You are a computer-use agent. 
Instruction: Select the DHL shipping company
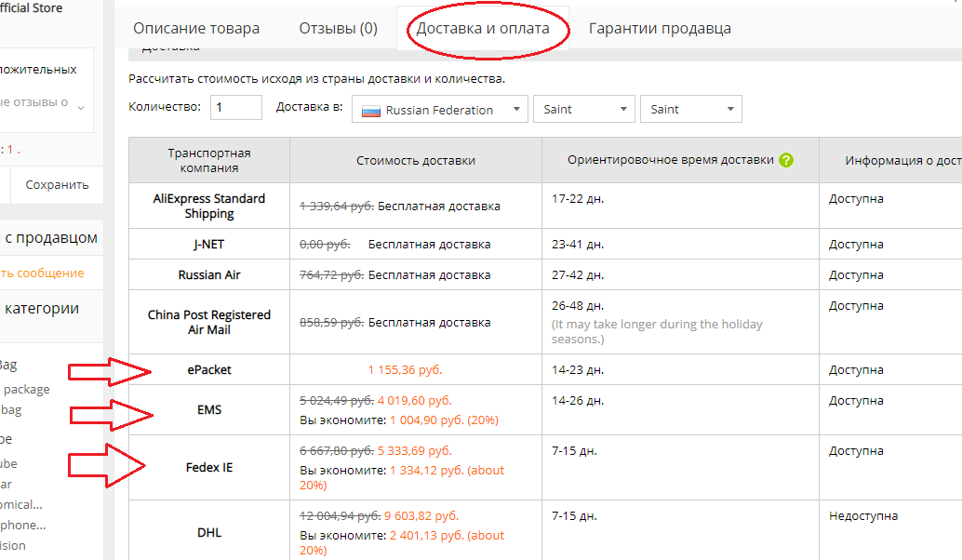pos(209,532)
